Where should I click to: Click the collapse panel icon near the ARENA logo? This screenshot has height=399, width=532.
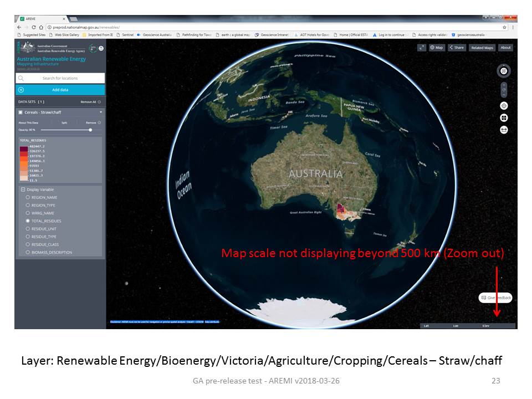101,48
